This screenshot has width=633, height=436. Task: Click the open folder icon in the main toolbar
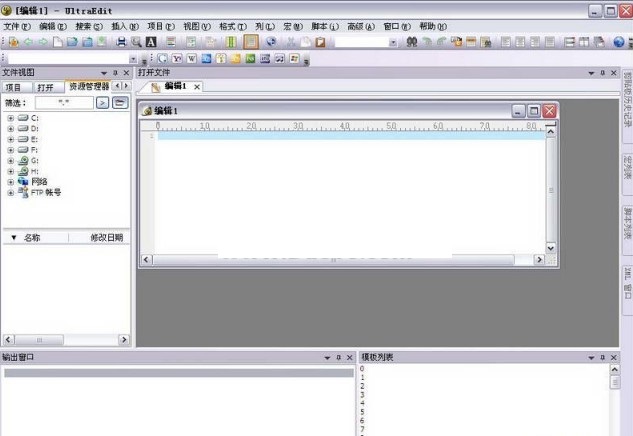click(72, 42)
